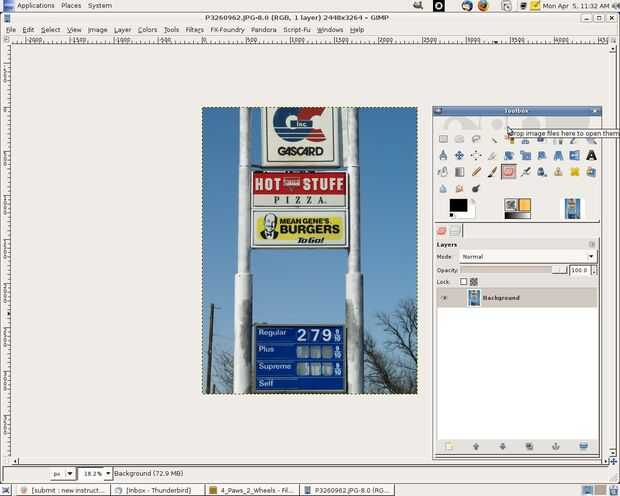Select the Background layer row
This screenshot has height=496, width=620.
click(x=517, y=298)
